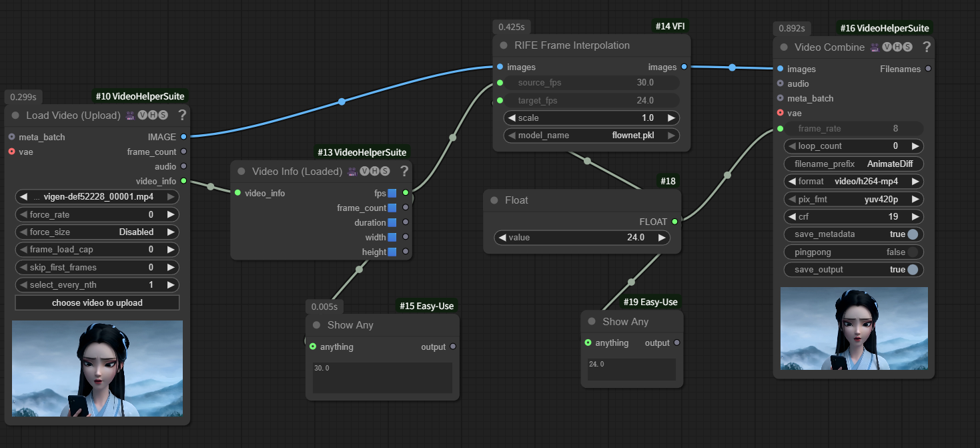The width and height of the screenshot is (980, 448).
Task: Click the 30.0 text box in Show Any
Action: tap(383, 378)
